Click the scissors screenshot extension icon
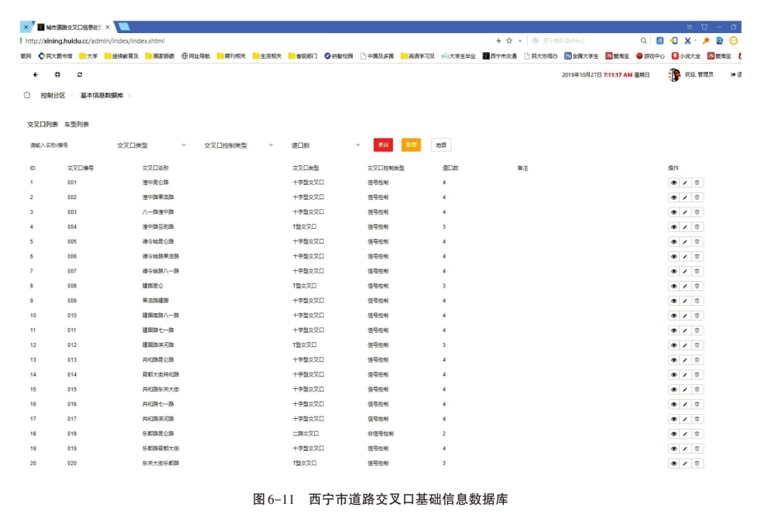This screenshot has height=532, width=760. 688,40
